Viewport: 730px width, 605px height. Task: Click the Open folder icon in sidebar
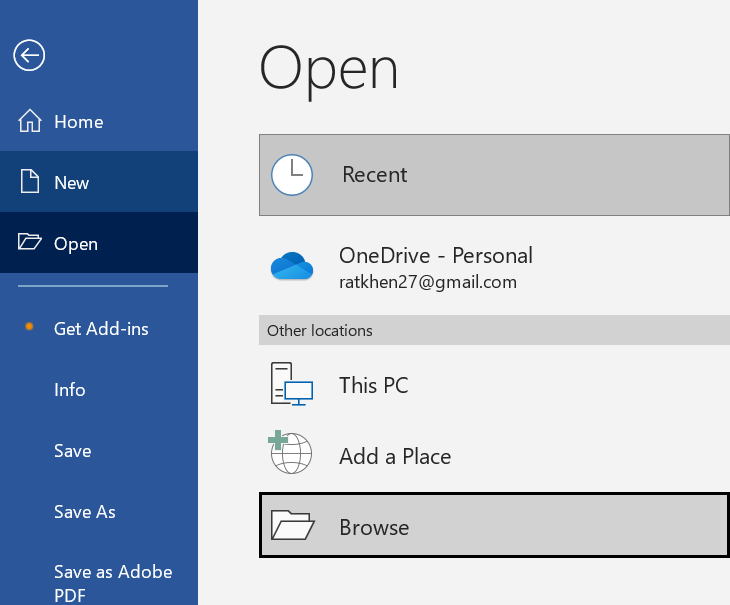pos(30,244)
